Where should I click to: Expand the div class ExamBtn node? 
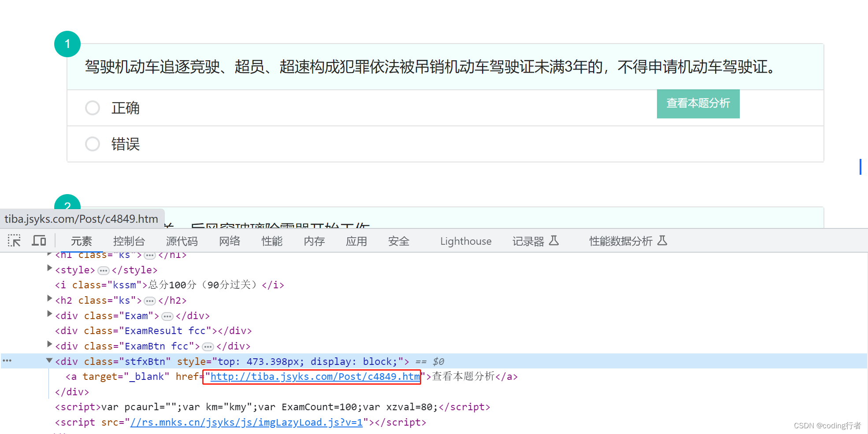(49, 344)
